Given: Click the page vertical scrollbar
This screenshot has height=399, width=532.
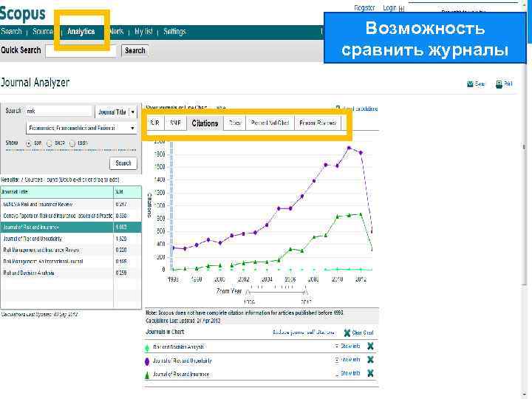Looking at the screenshot, I should point(524,146).
